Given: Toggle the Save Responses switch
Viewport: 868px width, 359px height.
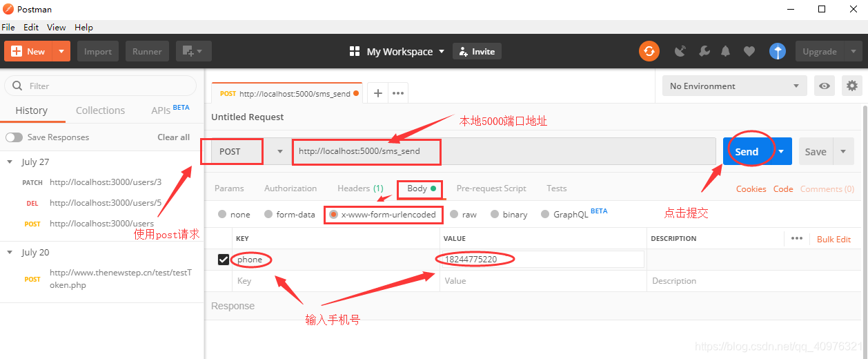Looking at the screenshot, I should click(14, 137).
